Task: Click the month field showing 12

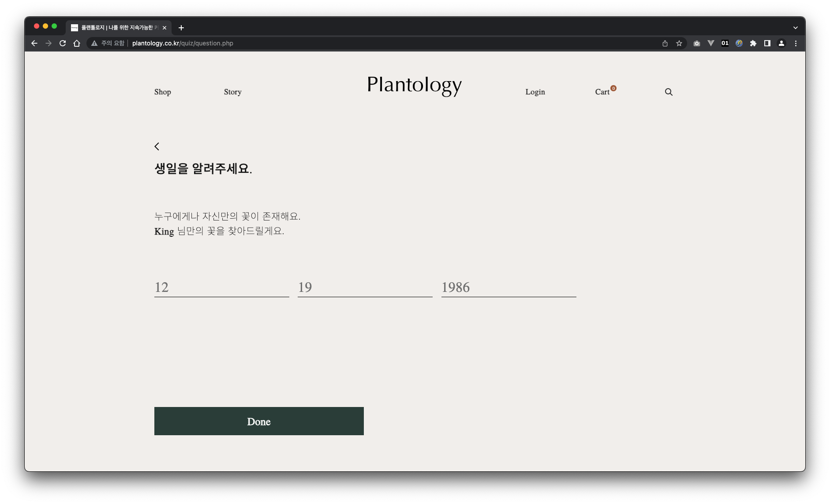Action: [221, 287]
